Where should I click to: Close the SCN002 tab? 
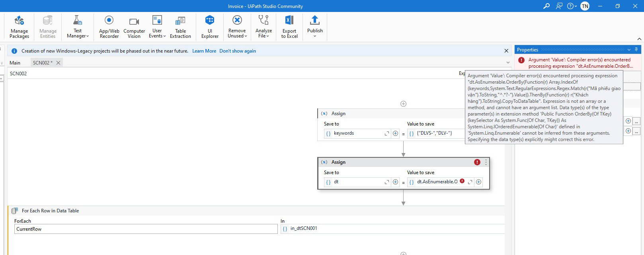[x=58, y=63]
